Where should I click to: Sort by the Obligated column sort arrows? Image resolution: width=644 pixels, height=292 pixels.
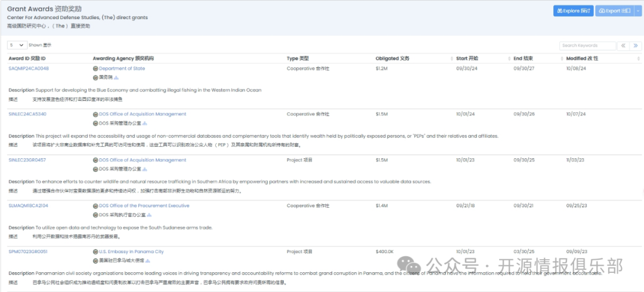(x=451, y=59)
